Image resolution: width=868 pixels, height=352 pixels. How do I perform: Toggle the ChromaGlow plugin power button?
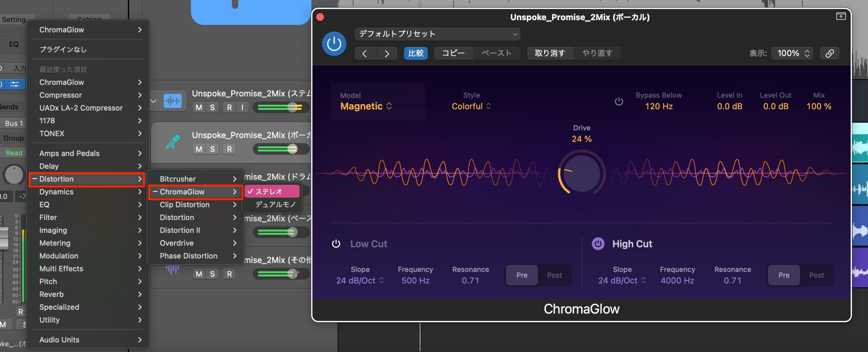[x=334, y=44]
